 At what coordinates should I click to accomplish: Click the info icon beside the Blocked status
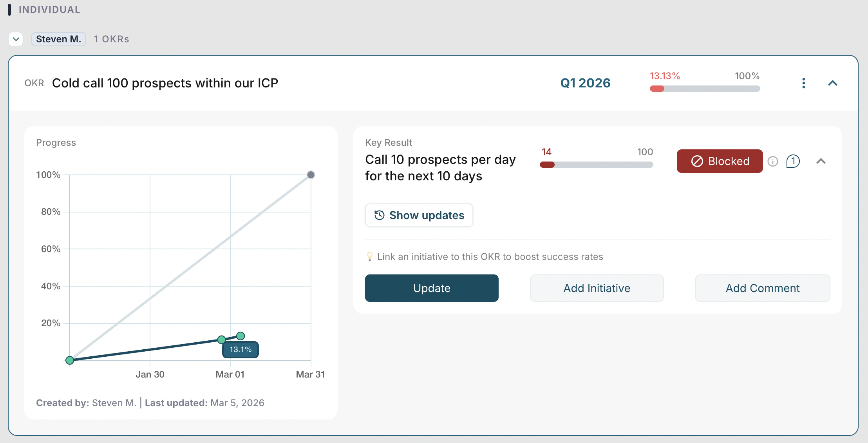point(773,161)
